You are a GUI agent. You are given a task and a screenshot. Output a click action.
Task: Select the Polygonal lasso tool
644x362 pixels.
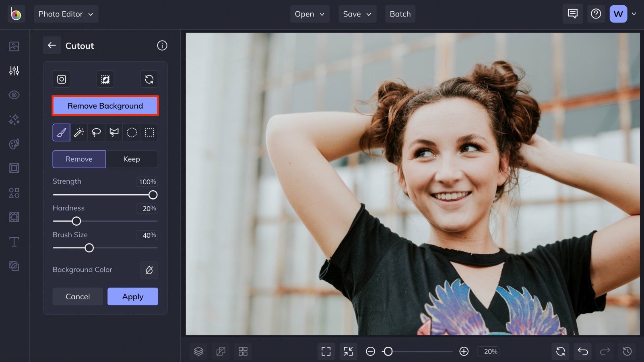pyautogui.click(x=114, y=132)
